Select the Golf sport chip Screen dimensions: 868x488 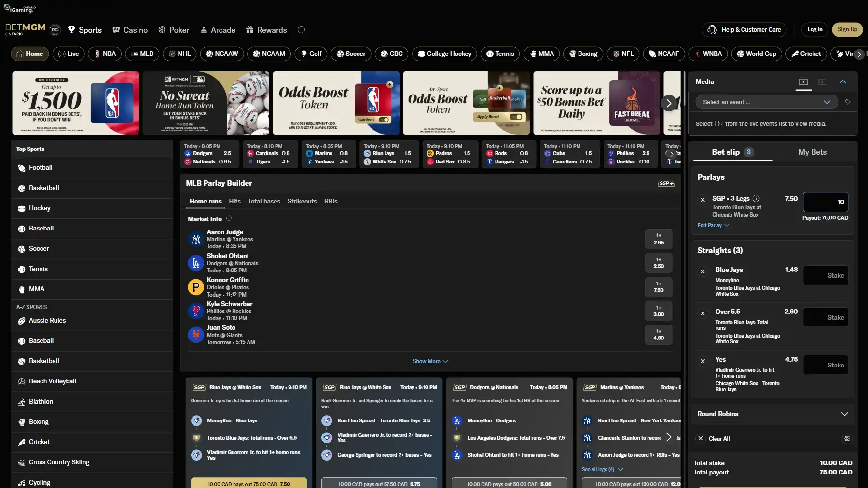pyautogui.click(x=311, y=54)
